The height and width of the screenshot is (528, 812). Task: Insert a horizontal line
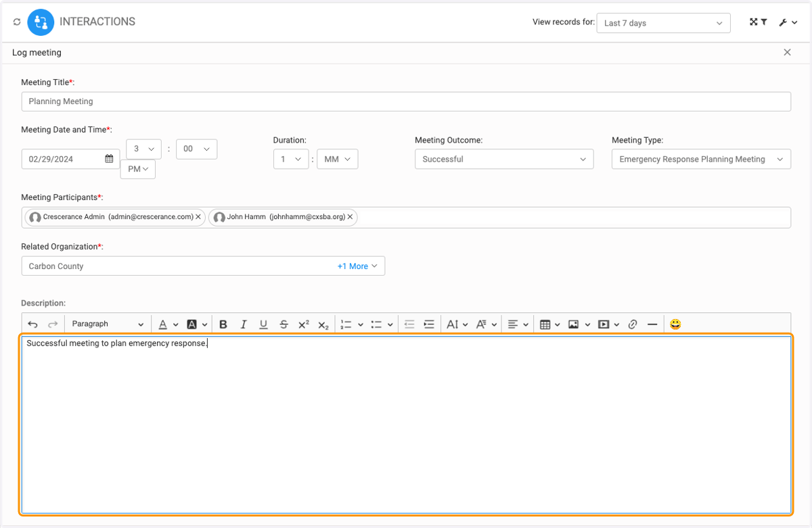(x=652, y=325)
